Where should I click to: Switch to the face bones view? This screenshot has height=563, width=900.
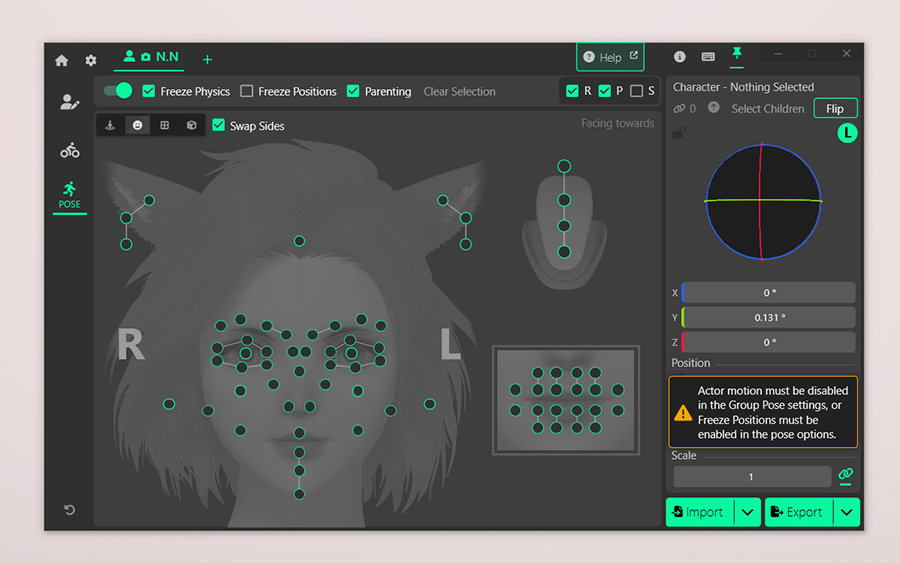pyautogui.click(x=137, y=126)
